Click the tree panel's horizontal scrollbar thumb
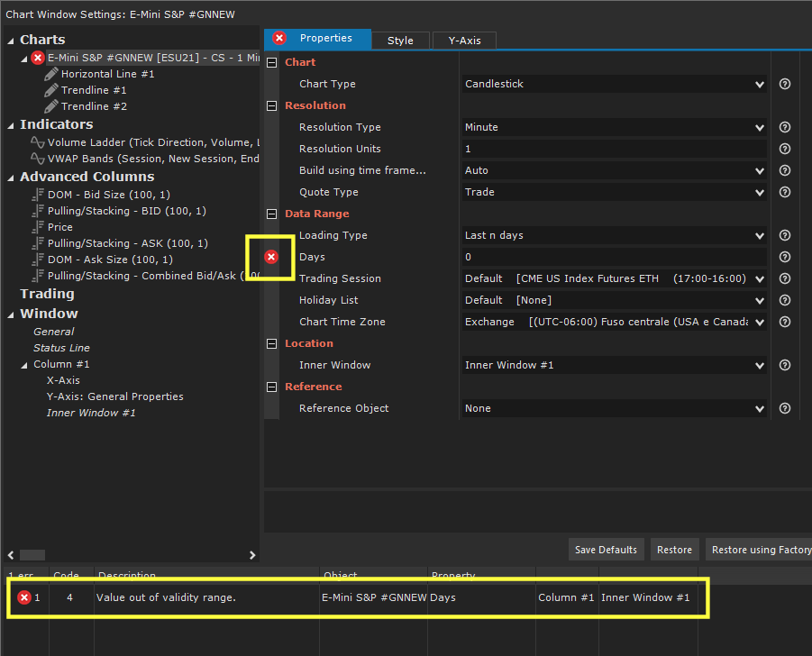This screenshot has width=812, height=656. point(32,555)
